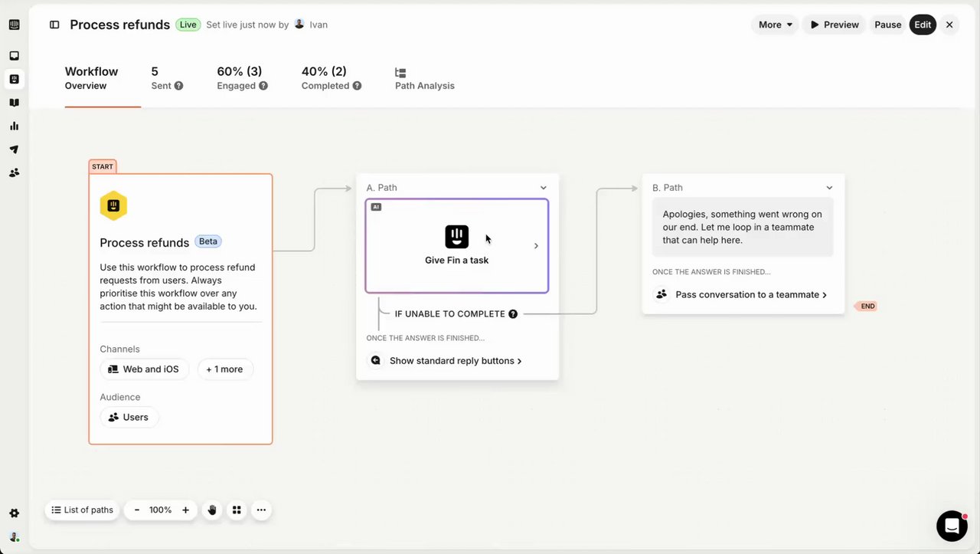Click the Preview button

[834, 25]
